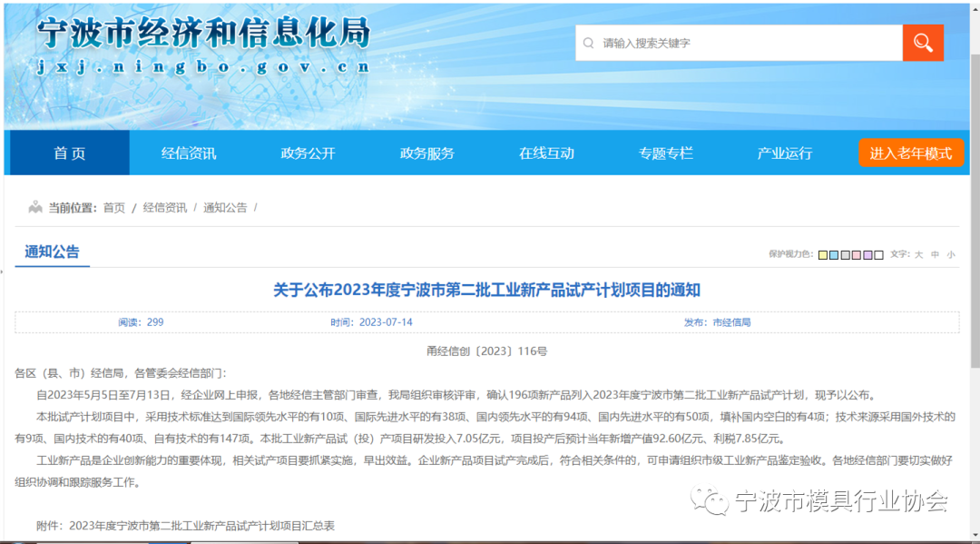Open the 产业运行 navigation menu
The image size is (980, 544).
point(784,153)
